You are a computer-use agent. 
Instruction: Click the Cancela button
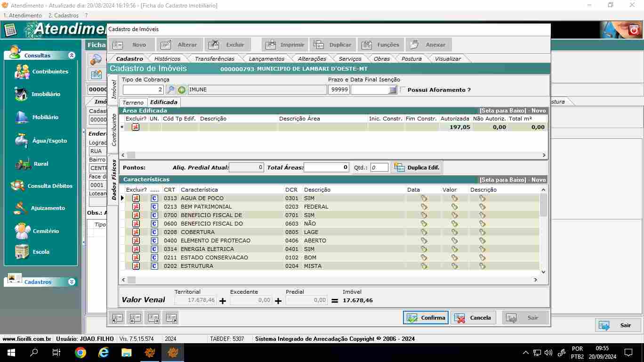pyautogui.click(x=473, y=318)
